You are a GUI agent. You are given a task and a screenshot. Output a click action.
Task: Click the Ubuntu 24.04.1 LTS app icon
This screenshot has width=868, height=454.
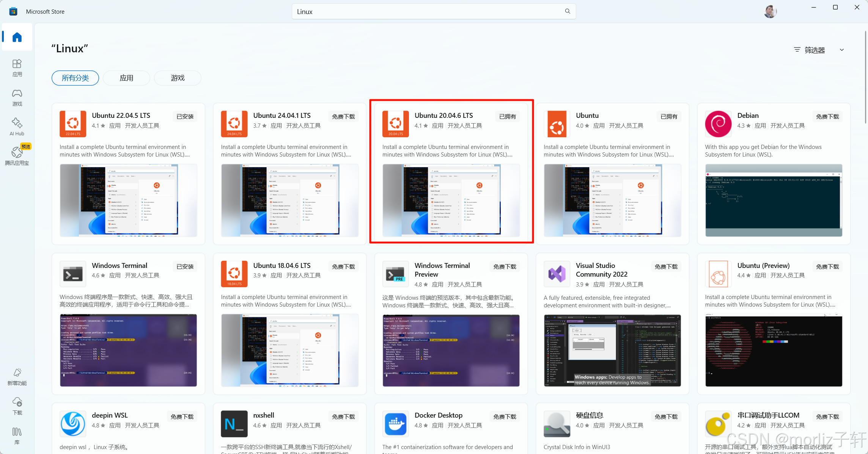[234, 124]
